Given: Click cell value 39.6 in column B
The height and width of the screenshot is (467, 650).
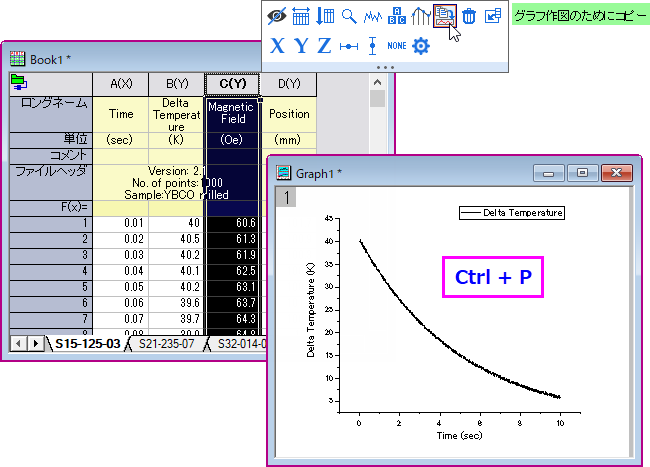Looking at the screenshot, I should pos(177,304).
